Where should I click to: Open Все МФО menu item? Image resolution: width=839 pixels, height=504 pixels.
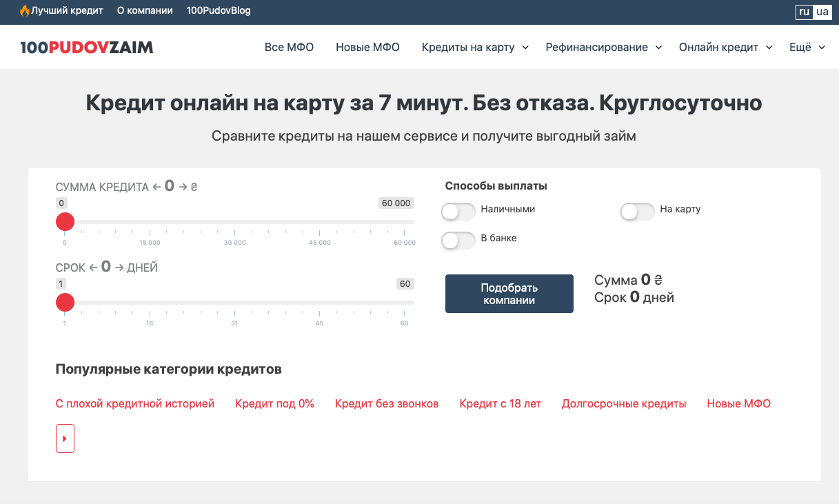[289, 48]
